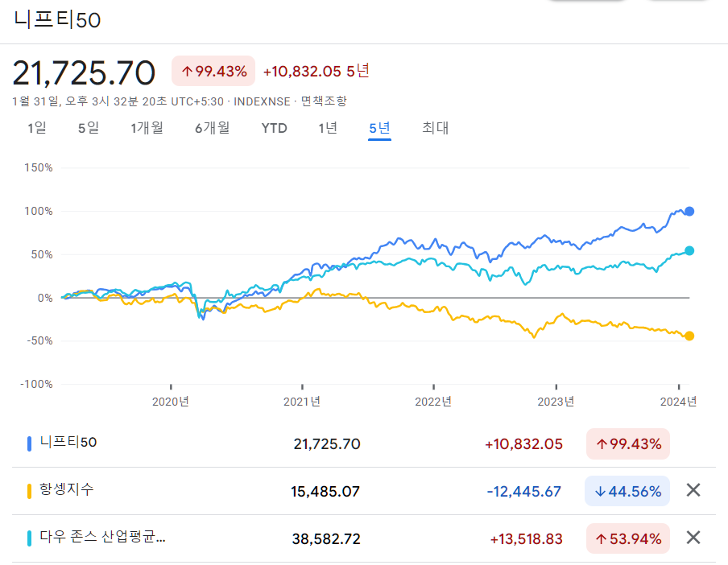
Task: Click the -100% y-axis label
Action: (x=36, y=384)
